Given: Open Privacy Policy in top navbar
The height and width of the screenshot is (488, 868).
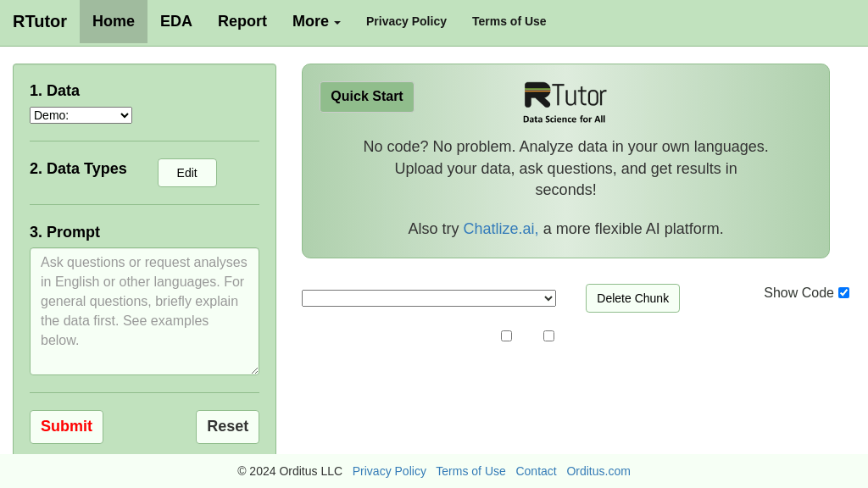Looking at the screenshot, I should tap(406, 21).
